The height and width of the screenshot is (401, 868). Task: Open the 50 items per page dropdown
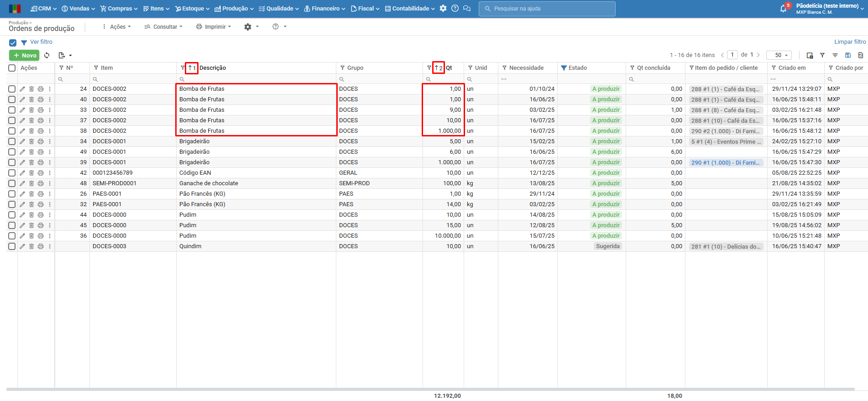click(779, 55)
